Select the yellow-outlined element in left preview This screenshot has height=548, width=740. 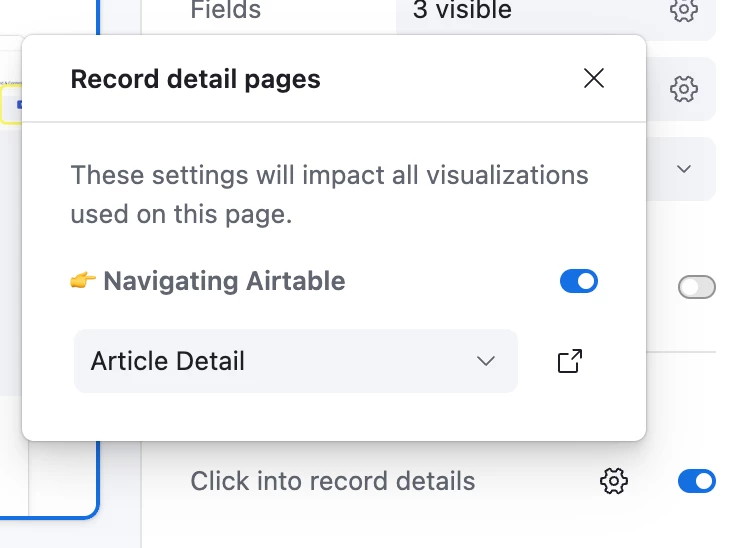click(x=10, y=105)
